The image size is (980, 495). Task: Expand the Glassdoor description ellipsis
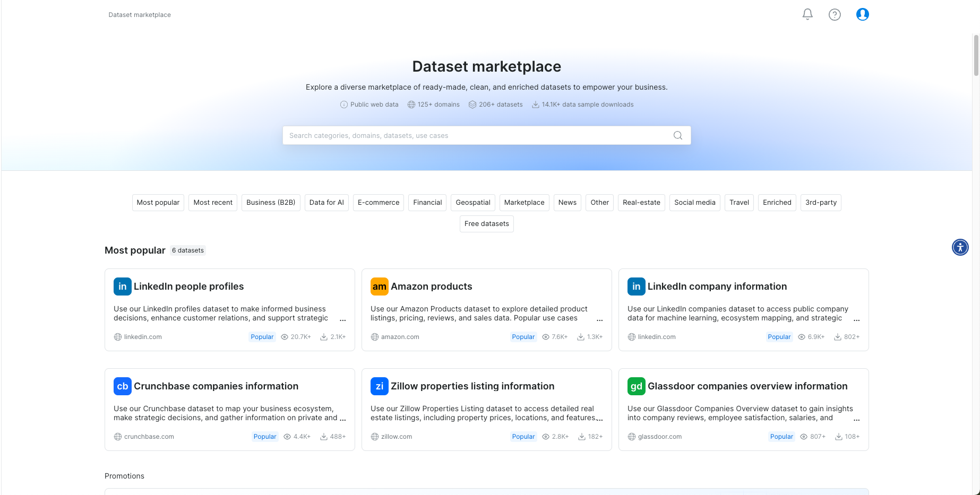pyautogui.click(x=857, y=419)
